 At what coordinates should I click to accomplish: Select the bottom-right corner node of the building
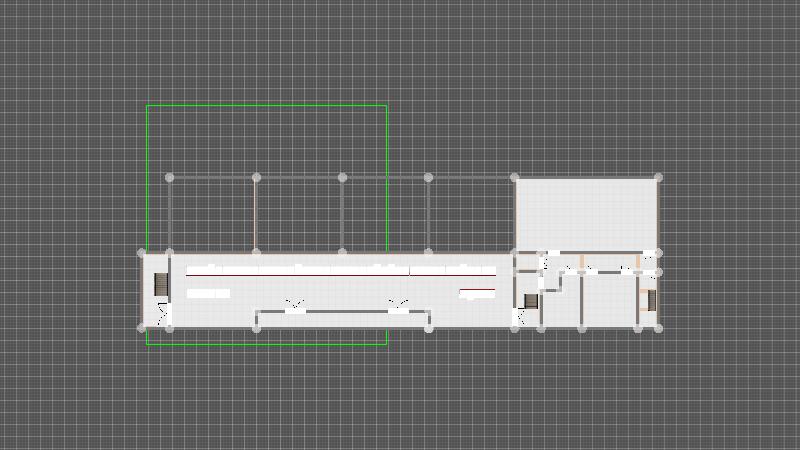(x=658, y=327)
